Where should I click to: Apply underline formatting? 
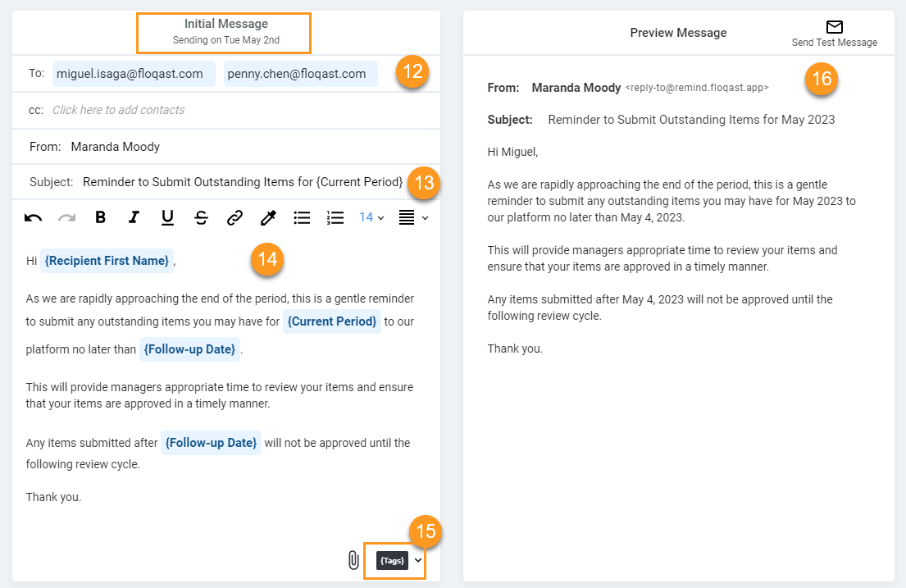167,217
